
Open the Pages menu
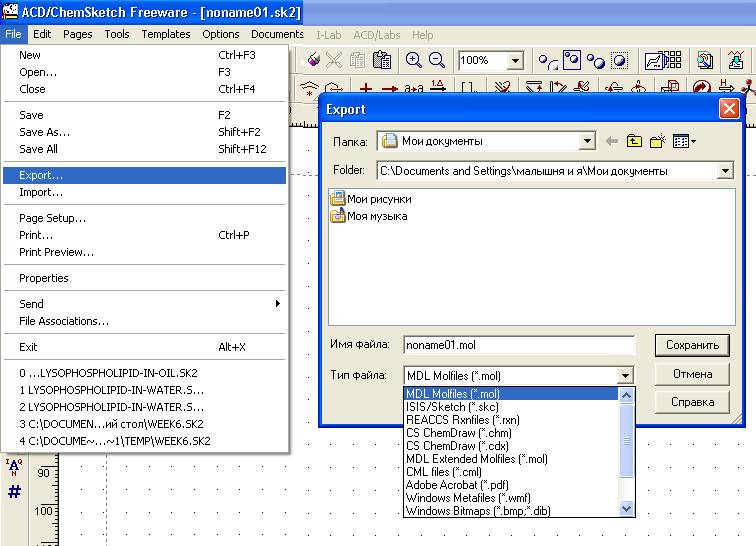pyautogui.click(x=78, y=34)
